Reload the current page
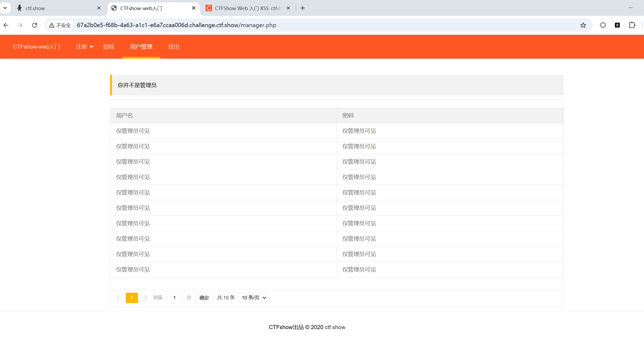Screen dimensions: 644x345 coord(34,25)
